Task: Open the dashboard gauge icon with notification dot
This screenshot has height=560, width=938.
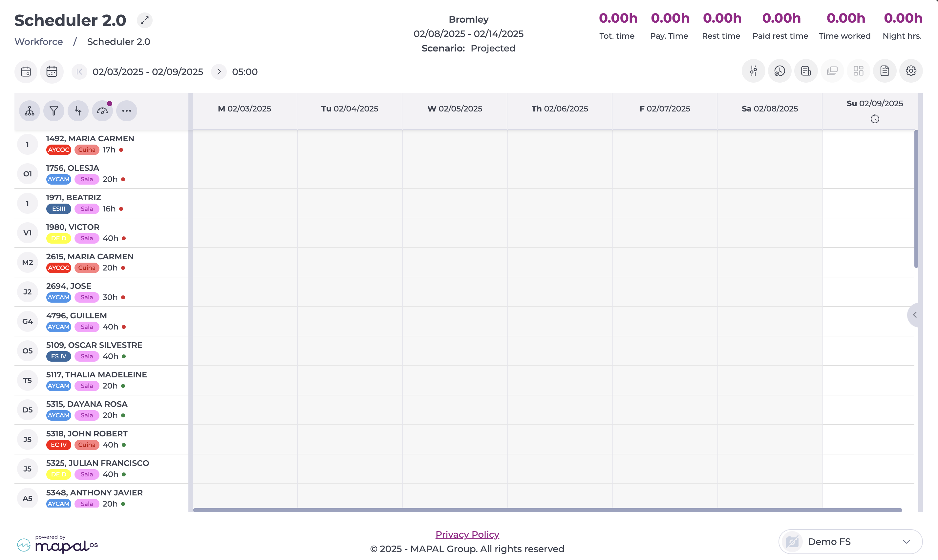Action: pos(102,110)
